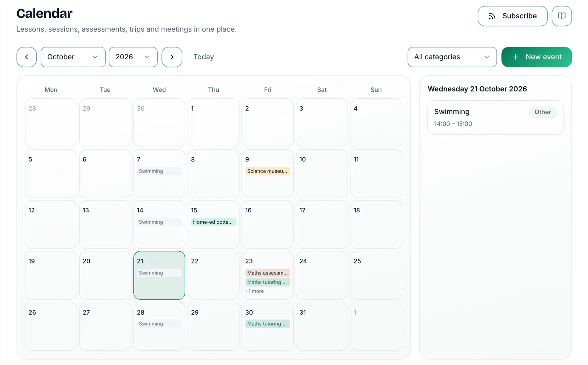Go to the previous month

point(26,57)
